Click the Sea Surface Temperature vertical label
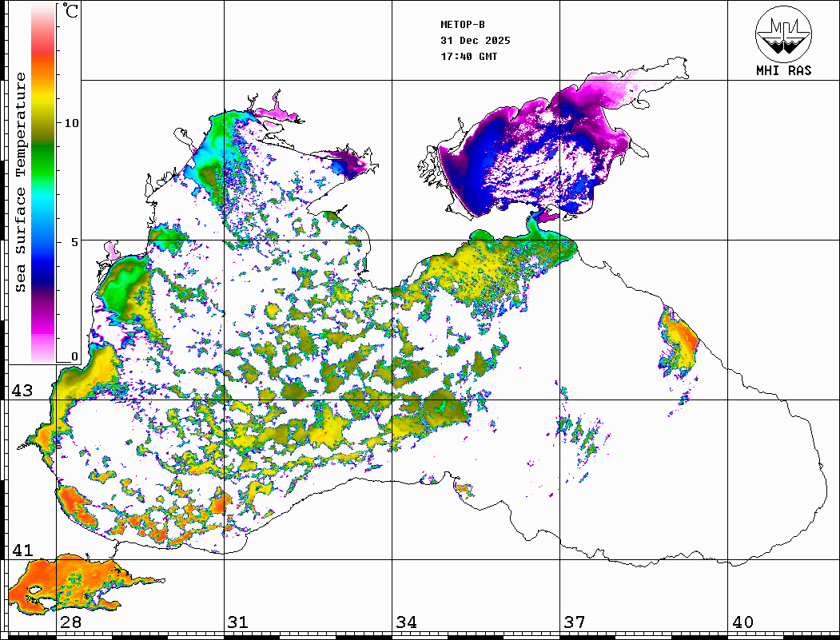The image size is (840, 640). pyautogui.click(x=21, y=182)
